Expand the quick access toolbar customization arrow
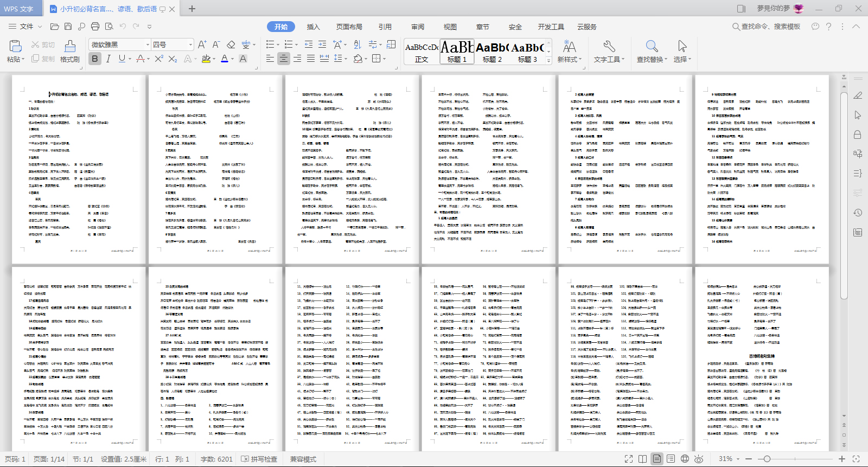This screenshot has width=868, height=467. coord(149,27)
